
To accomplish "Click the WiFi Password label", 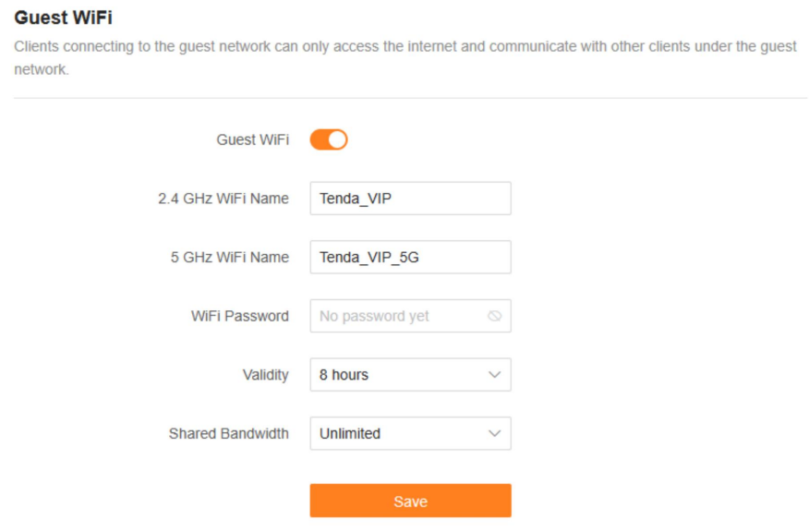I will [239, 316].
